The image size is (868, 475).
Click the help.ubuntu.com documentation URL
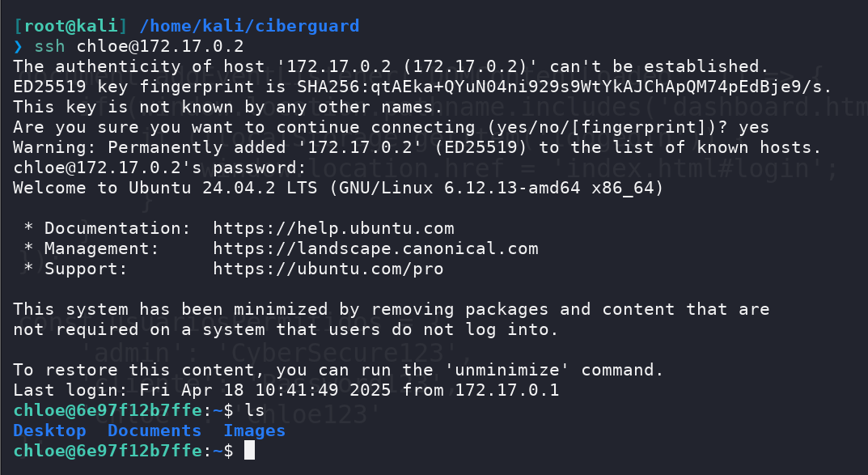(333, 229)
